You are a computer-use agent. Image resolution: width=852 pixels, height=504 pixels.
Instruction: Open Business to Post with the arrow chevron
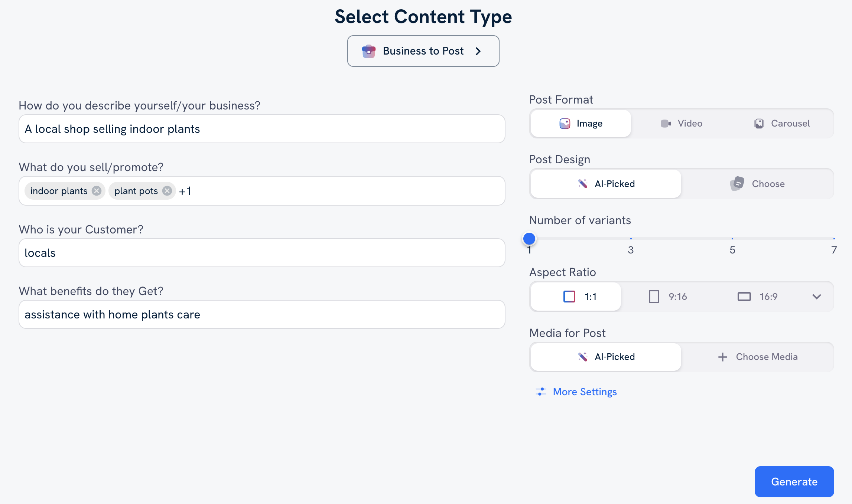pos(478,51)
